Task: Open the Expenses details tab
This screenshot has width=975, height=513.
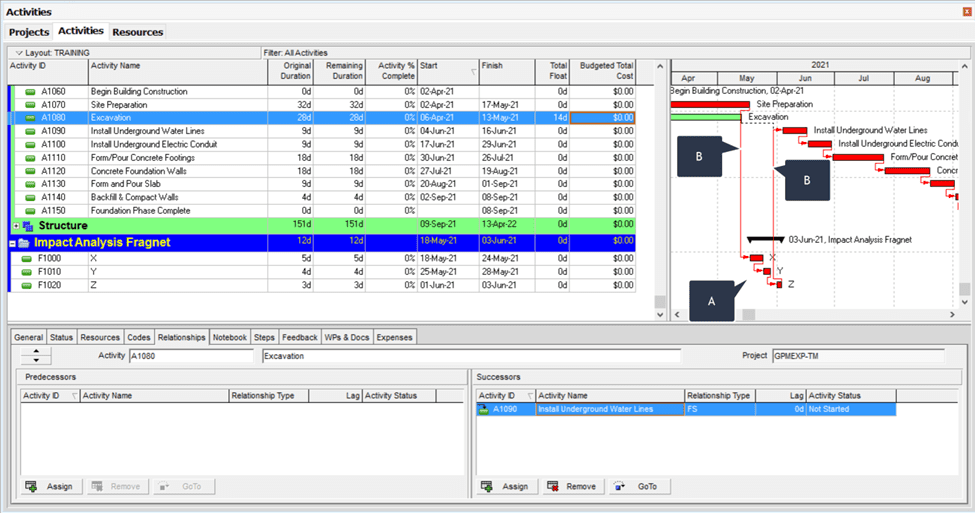Action: pos(394,337)
